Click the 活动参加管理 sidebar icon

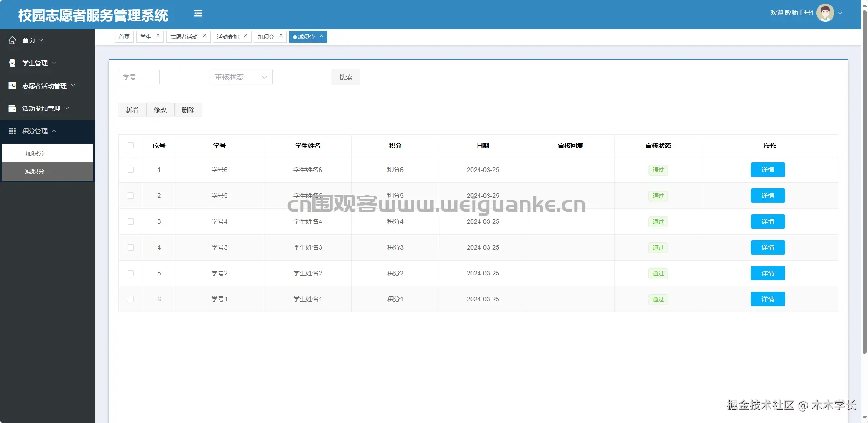point(12,108)
